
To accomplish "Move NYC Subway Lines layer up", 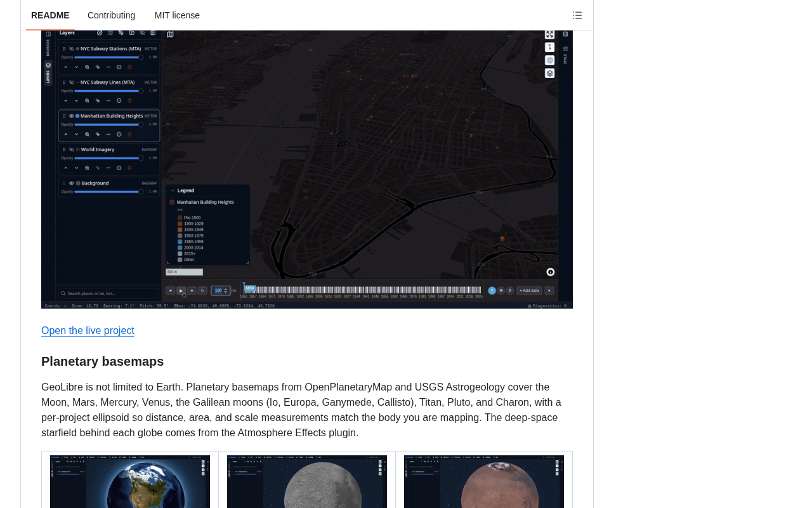I will [65, 100].
